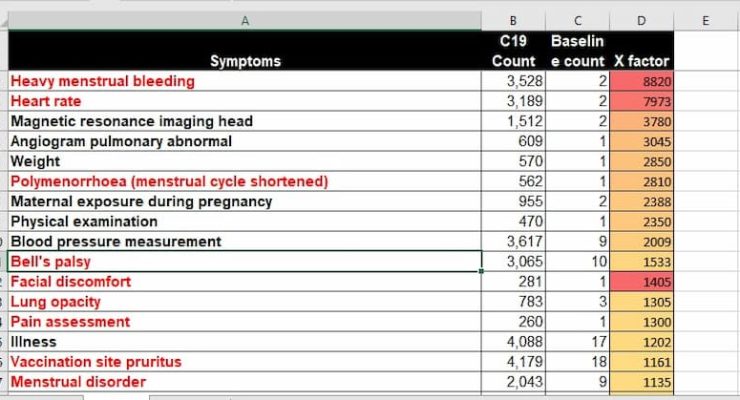Select the 4,088 count for Illness

513,341
